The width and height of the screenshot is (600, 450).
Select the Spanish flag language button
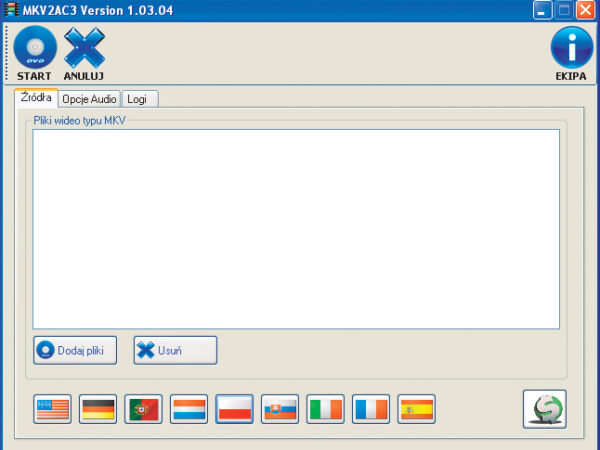(x=416, y=409)
